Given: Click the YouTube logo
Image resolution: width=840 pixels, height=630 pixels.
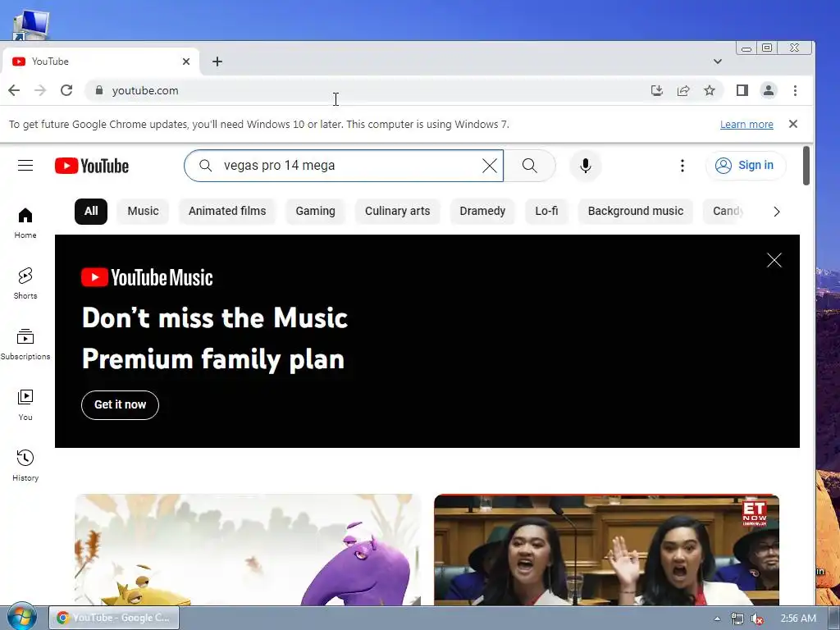Looking at the screenshot, I should point(92,166).
